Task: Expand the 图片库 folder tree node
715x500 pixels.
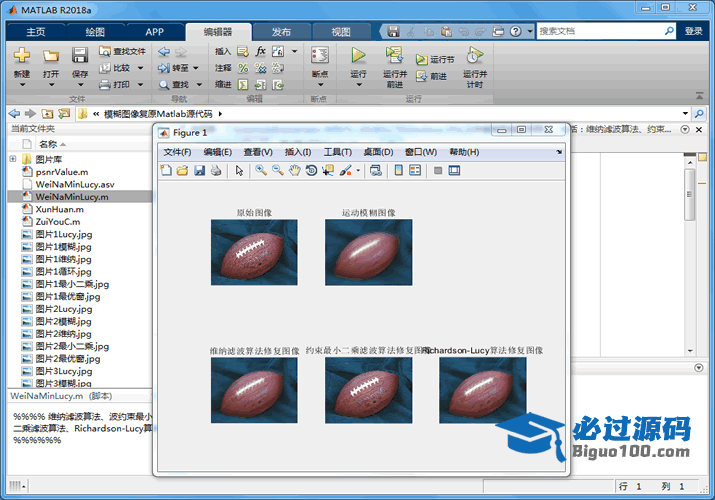Action: [13, 159]
